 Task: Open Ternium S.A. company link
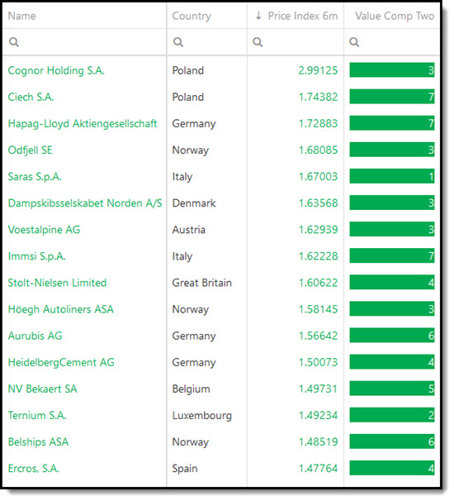pos(37,415)
